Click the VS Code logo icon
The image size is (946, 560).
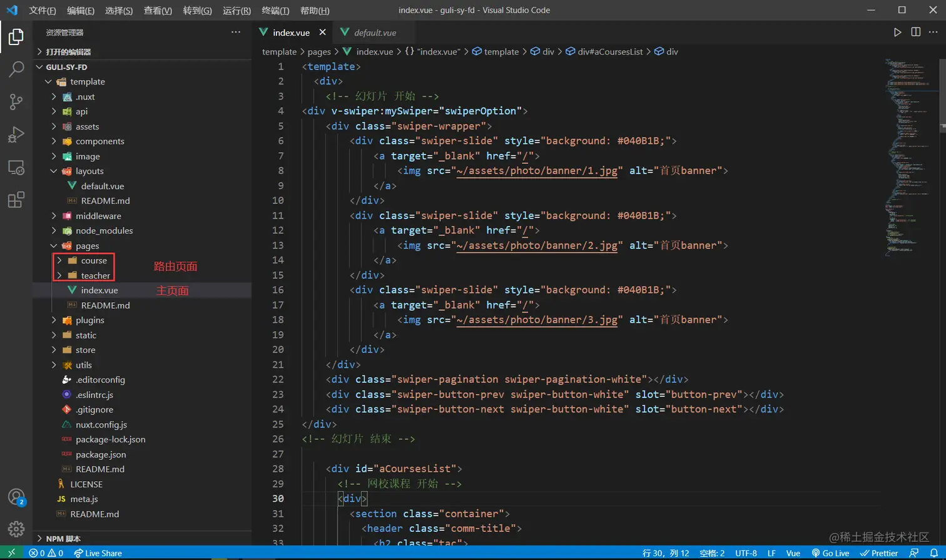(x=12, y=10)
